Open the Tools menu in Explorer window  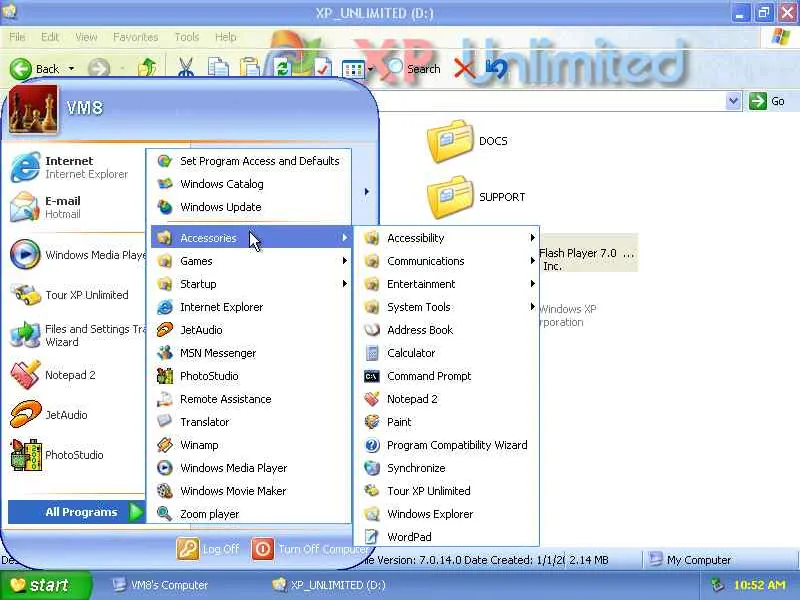coord(187,37)
